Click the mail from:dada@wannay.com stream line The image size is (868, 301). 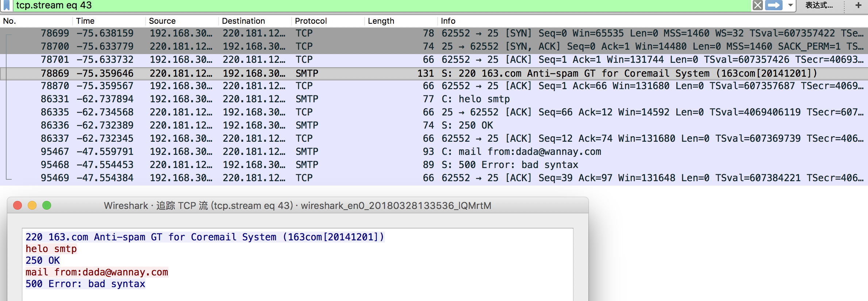(97, 272)
